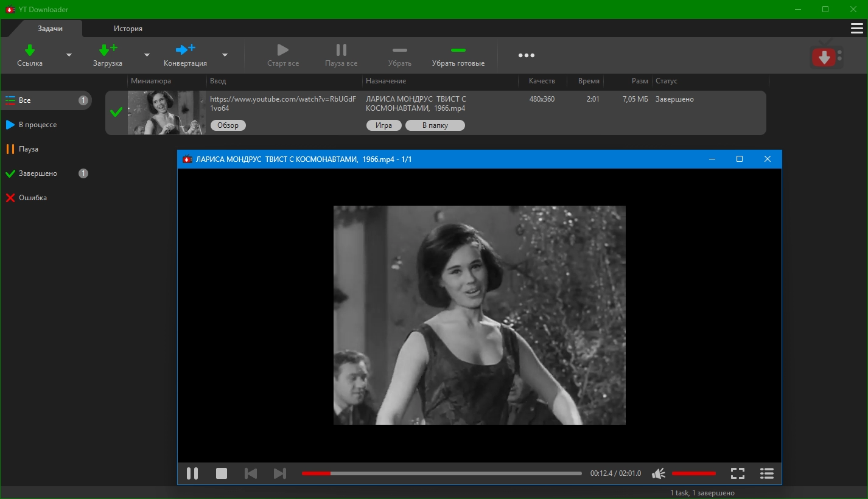Click the Ссылка green download arrow icon

pos(30,50)
